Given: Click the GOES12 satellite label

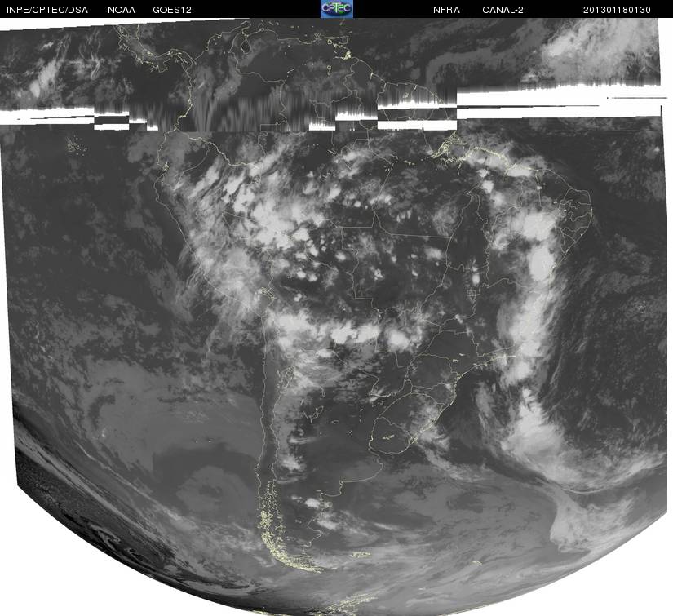Looking at the screenshot, I should coord(172,10).
